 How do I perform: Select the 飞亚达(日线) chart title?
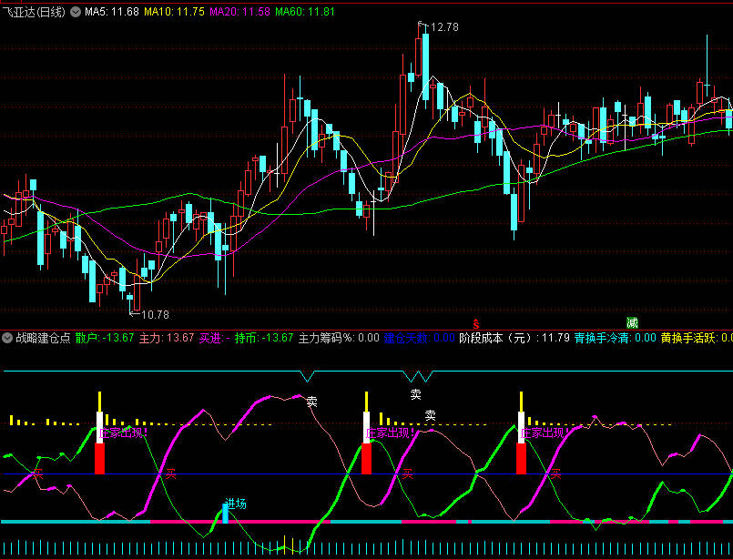[34, 12]
